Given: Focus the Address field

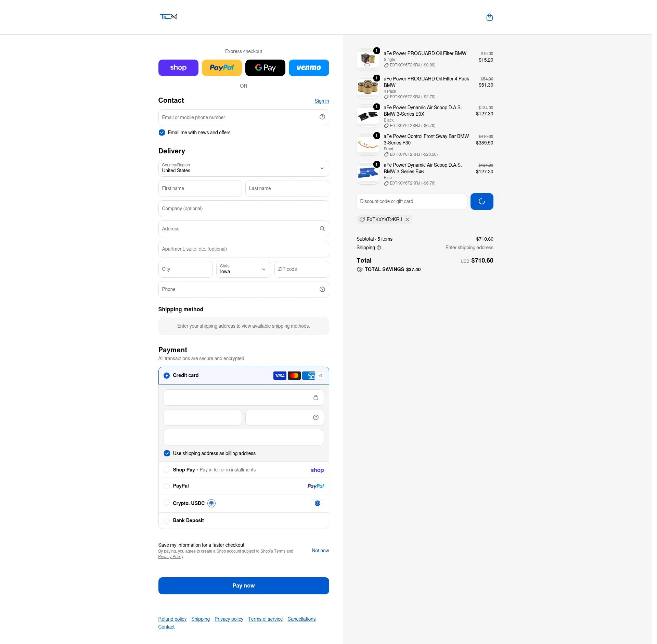Looking at the screenshot, I should [x=244, y=229].
